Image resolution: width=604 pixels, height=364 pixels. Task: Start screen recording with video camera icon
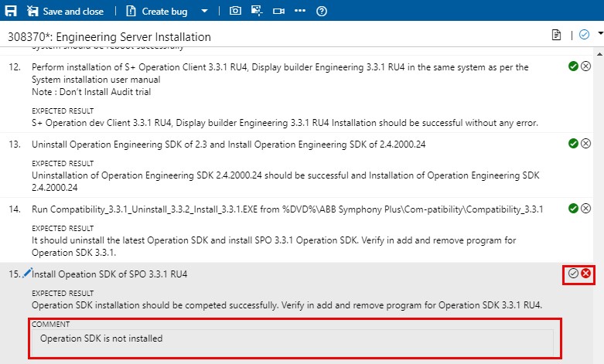pyautogui.click(x=278, y=11)
